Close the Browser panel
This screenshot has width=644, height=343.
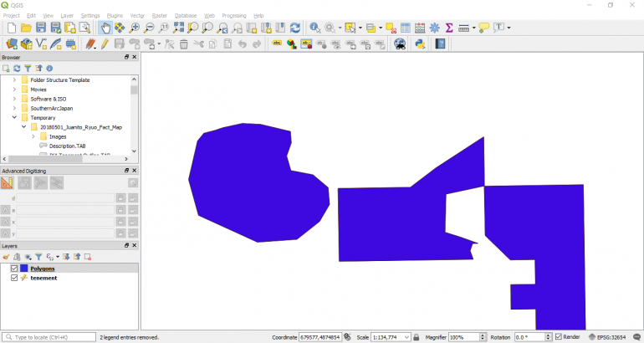click(x=135, y=57)
